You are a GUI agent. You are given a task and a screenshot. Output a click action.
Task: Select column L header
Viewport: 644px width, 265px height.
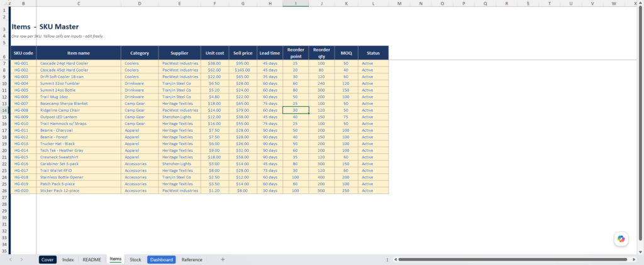coord(373,3)
